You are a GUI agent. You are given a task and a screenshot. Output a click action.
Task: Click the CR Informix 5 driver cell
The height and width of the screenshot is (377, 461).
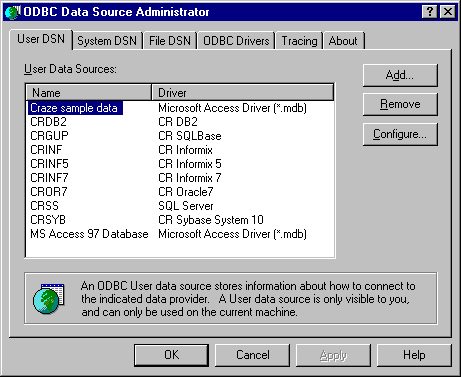pos(190,164)
